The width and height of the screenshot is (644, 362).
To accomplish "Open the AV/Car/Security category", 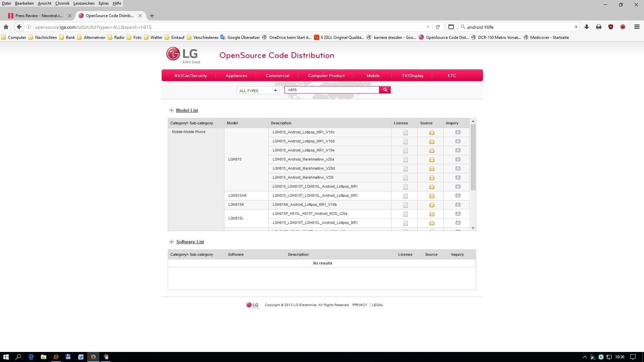I will 191,76.
